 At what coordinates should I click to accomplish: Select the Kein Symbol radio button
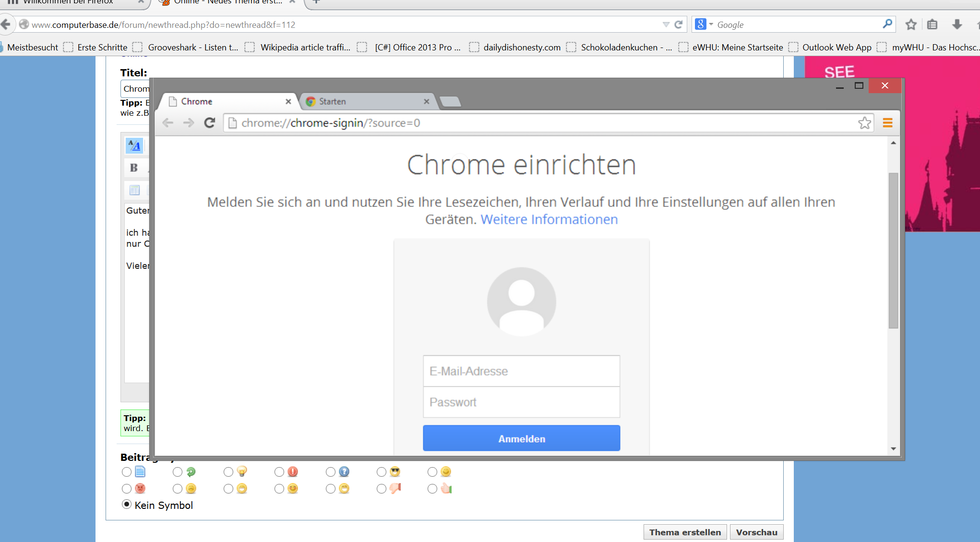click(127, 505)
